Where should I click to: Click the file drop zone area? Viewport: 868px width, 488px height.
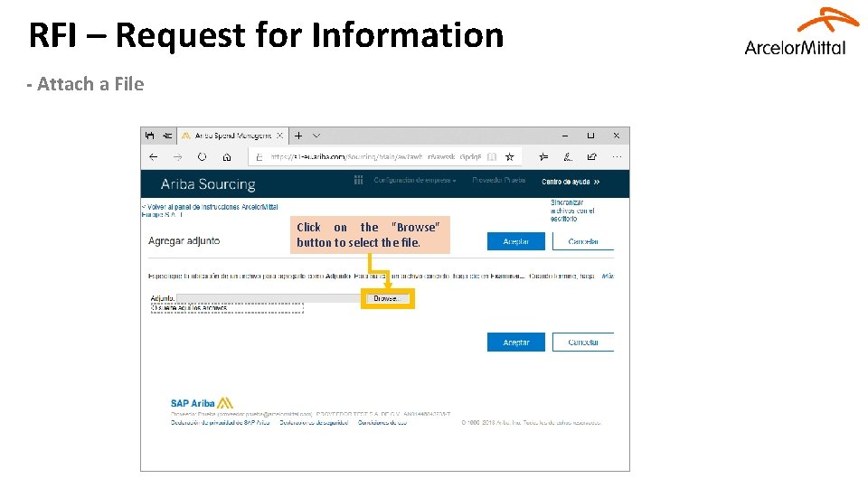click(227, 308)
